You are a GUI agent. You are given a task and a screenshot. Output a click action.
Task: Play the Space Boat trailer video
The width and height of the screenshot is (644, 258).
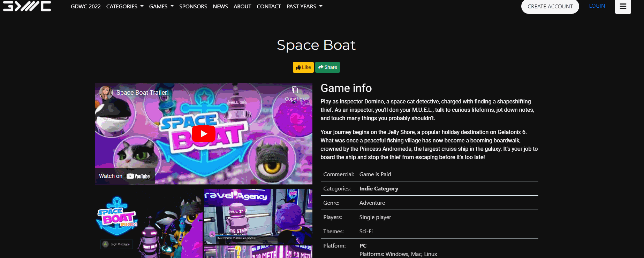(203, 134)
